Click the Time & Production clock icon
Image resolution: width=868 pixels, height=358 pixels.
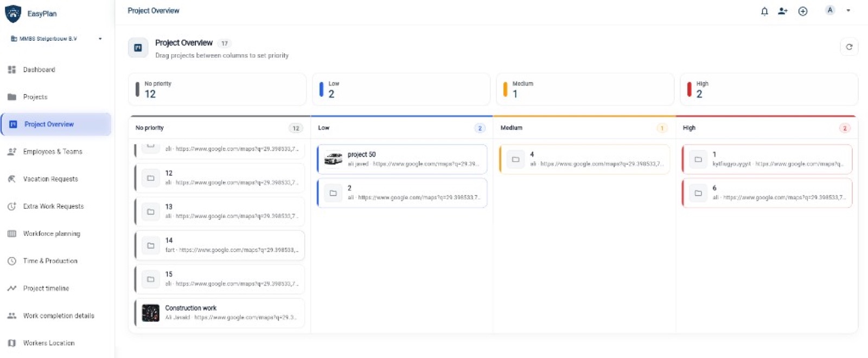(12, 261)
